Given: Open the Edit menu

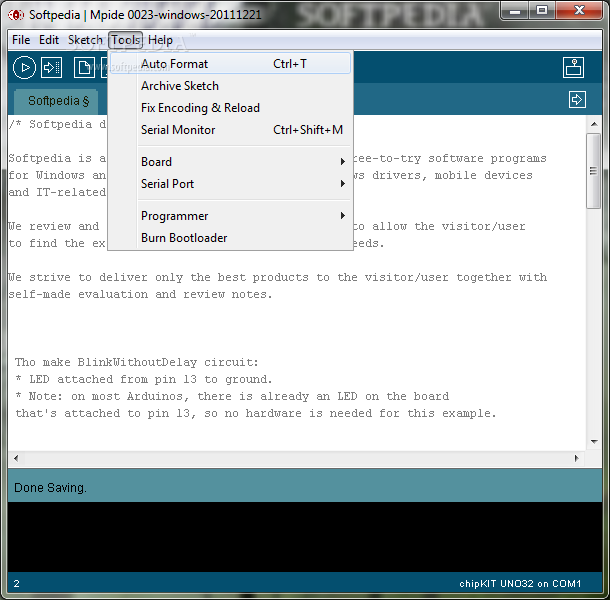Looking at the screenshot, I should [x=49, y=40].
